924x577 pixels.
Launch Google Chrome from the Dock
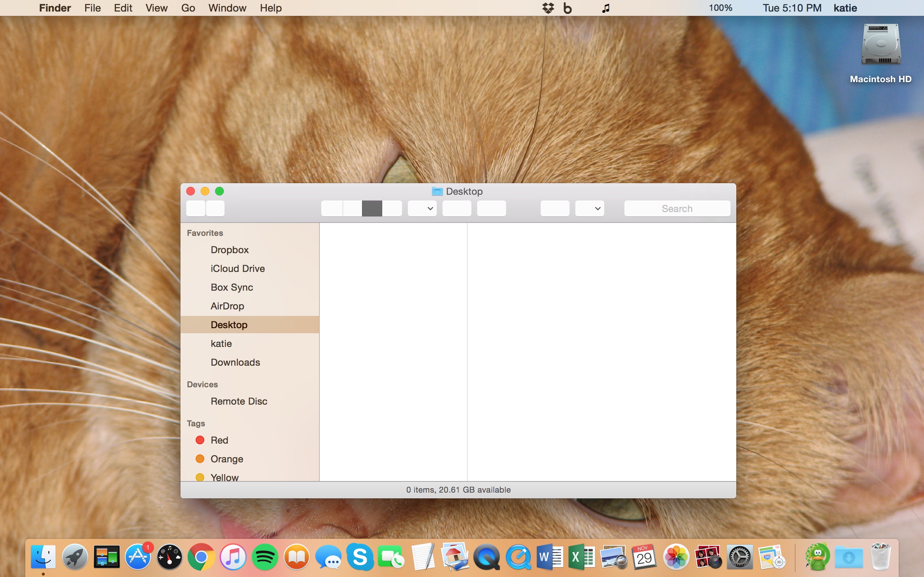pos(201,557)
